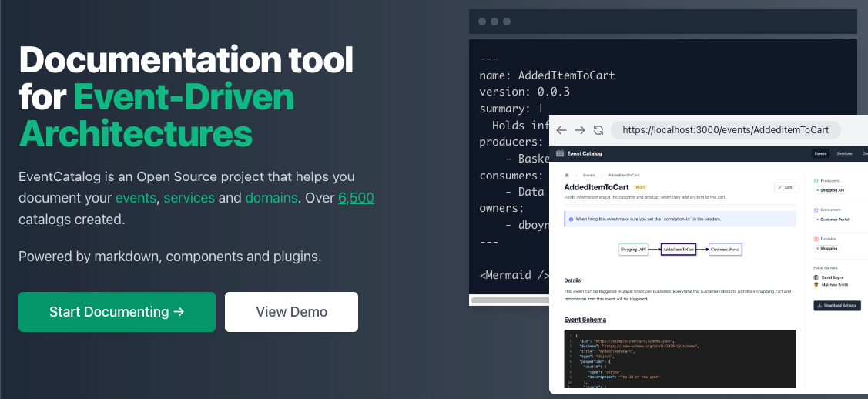Image resolution: width=868 pixels, height=399 pixels.
Task: Click the browser reload icon
Action: [598, 130]
